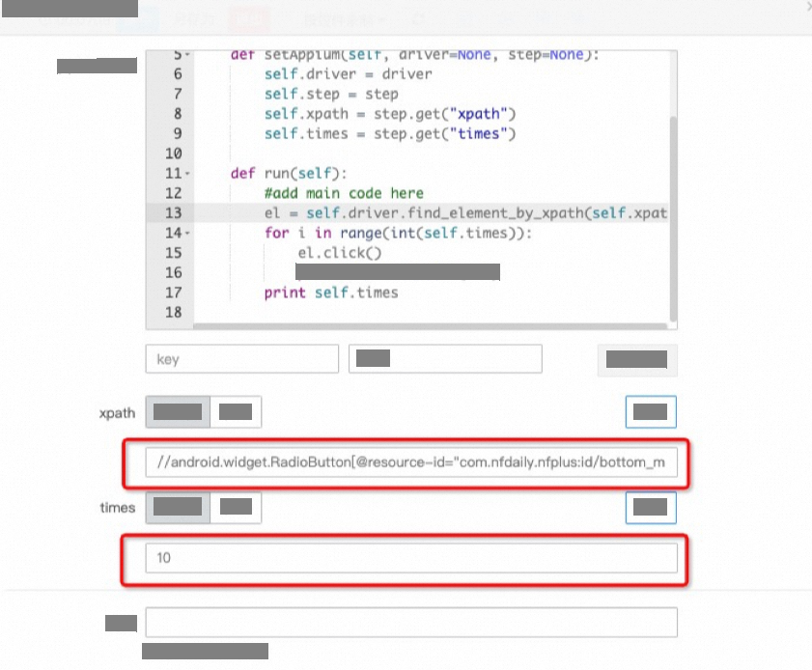Click the times field containing 10
Viewport: 812px width, 670px height.
(411, 558)
